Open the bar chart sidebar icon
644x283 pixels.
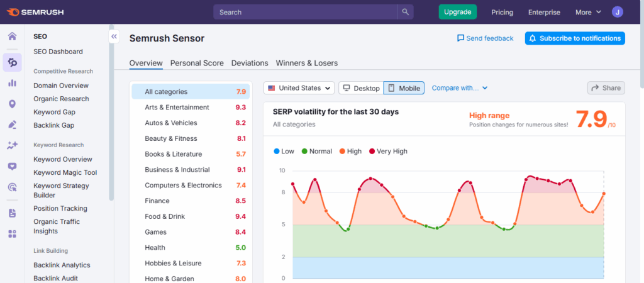click(x=13, y=83)
